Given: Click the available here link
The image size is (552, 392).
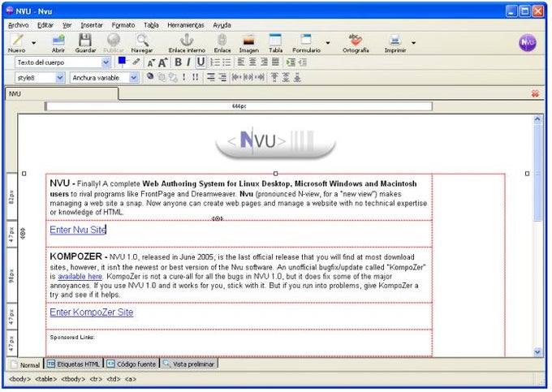Looking at the screenshot, I should pyautogui.click(x=80, y=277).
